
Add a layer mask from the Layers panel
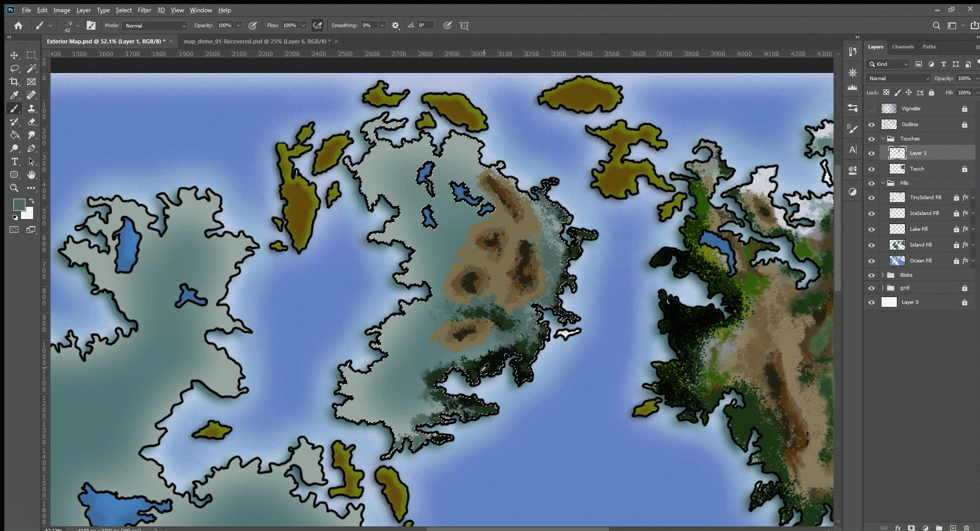point(911,528)
